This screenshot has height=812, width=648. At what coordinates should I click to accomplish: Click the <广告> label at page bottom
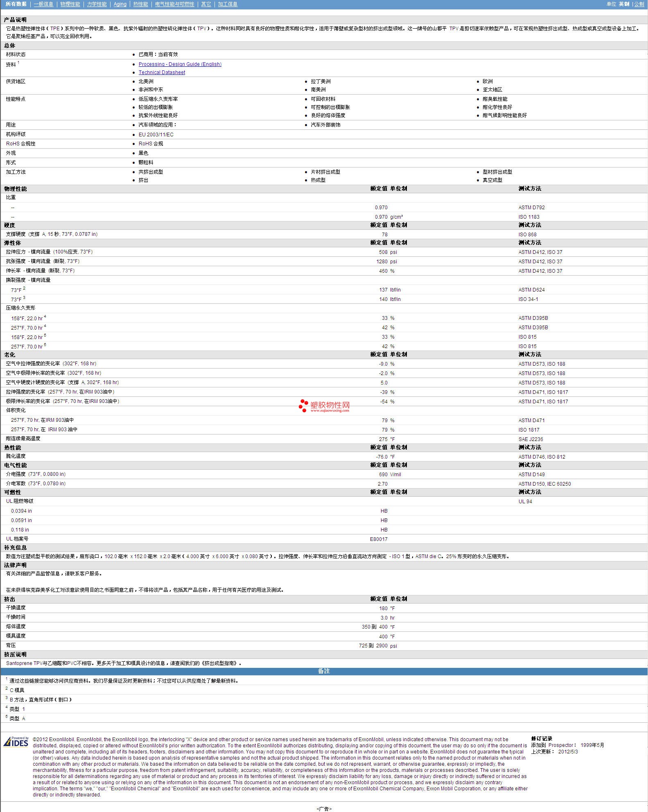(x=324, y=809)
